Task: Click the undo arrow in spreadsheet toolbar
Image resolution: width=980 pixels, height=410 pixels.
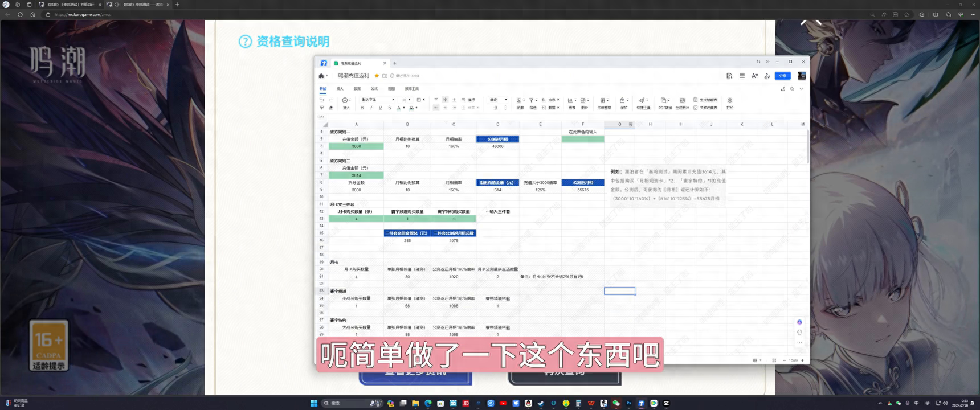Action: [322, 100]
